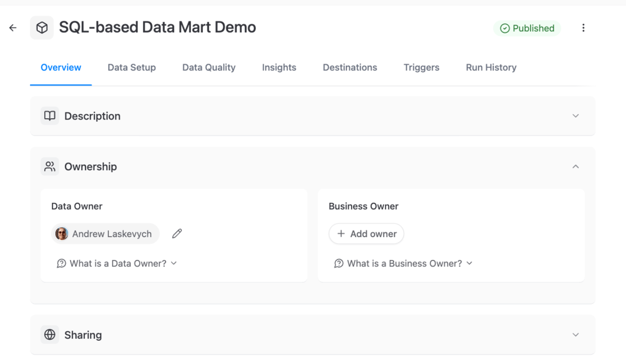Click the Add owner button
The image size is (626, 364).
[366, 234]
